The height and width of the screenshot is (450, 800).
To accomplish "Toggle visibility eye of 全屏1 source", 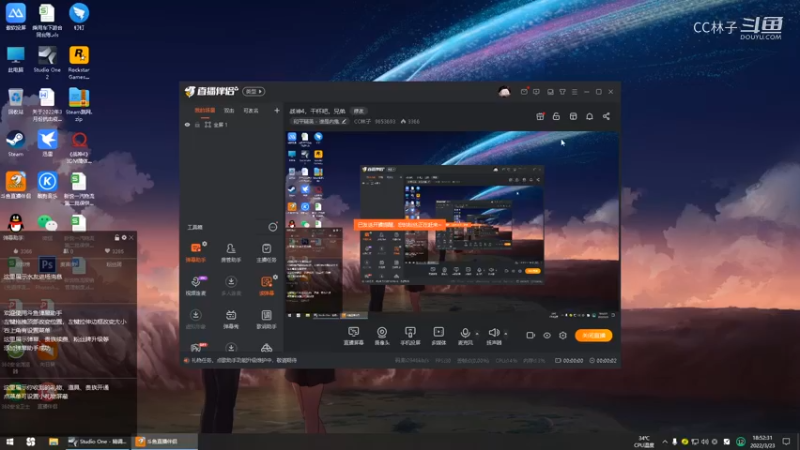I will 187,124.
